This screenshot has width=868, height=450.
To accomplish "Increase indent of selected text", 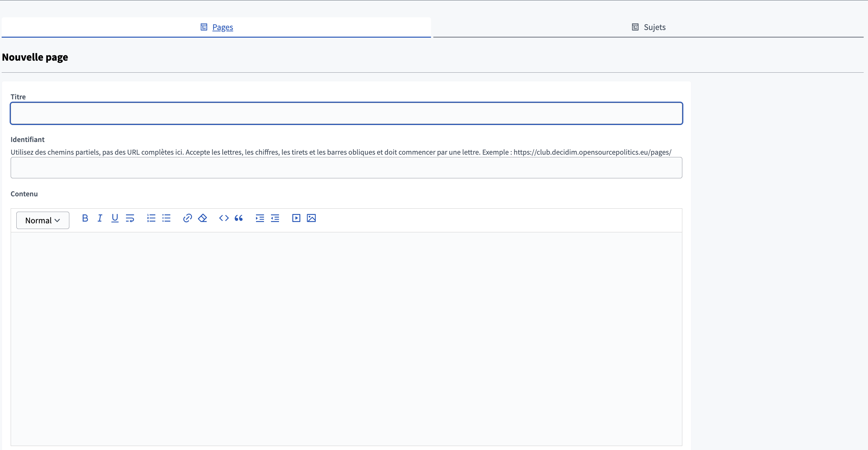I will [260, 218].
